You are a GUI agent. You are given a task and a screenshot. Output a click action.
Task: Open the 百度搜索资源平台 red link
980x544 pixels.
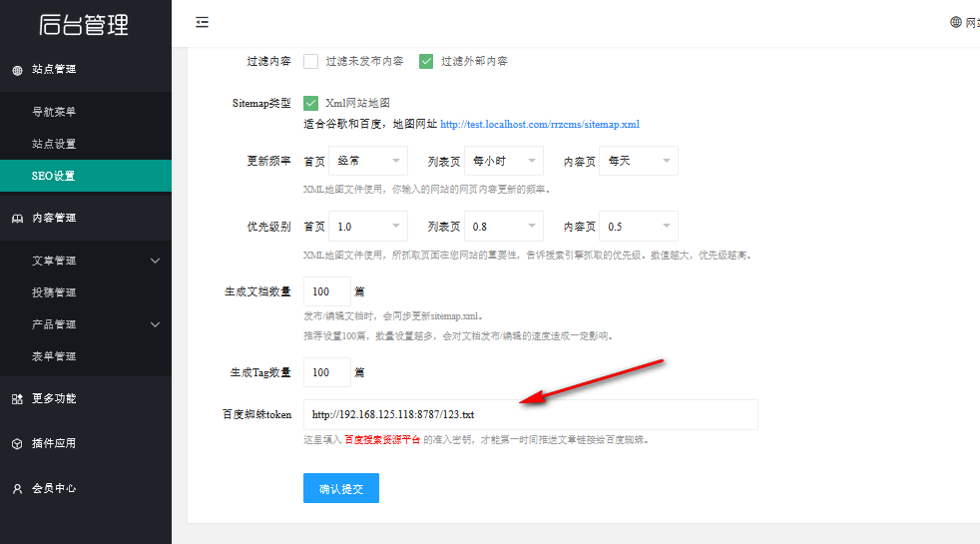click(382, 439)
